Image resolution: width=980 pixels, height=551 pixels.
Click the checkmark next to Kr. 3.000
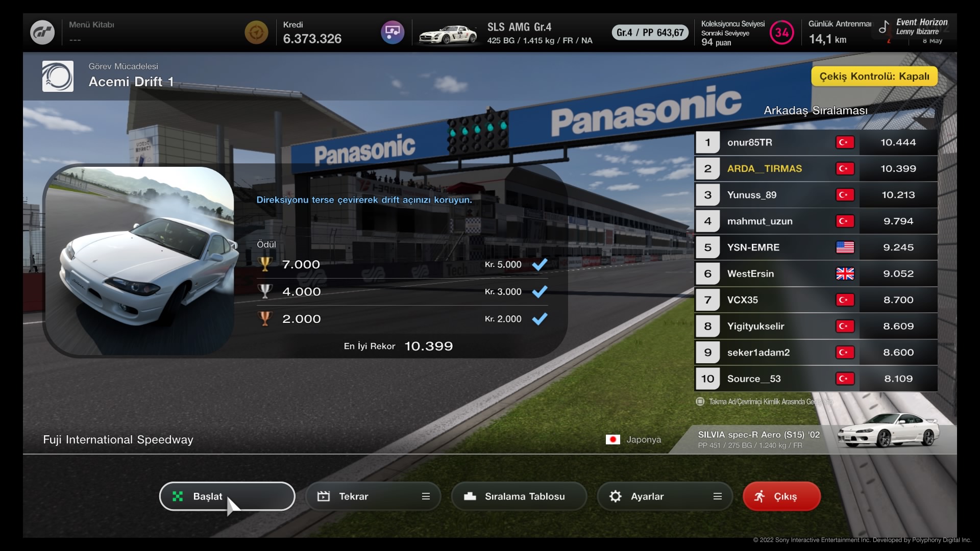click(540, 291)
